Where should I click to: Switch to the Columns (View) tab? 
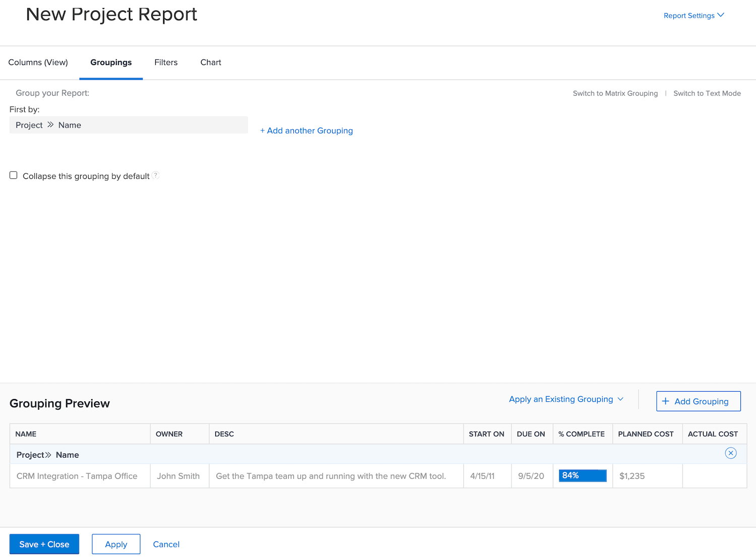38,63
